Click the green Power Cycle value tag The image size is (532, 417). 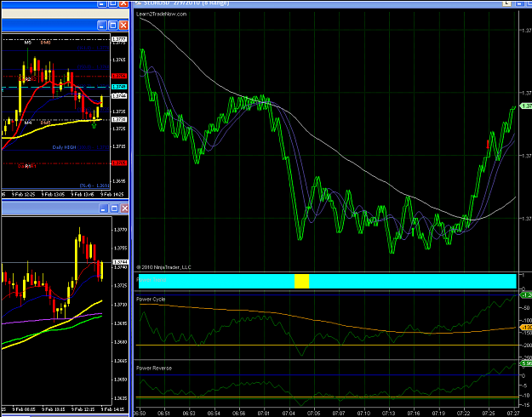526,295
